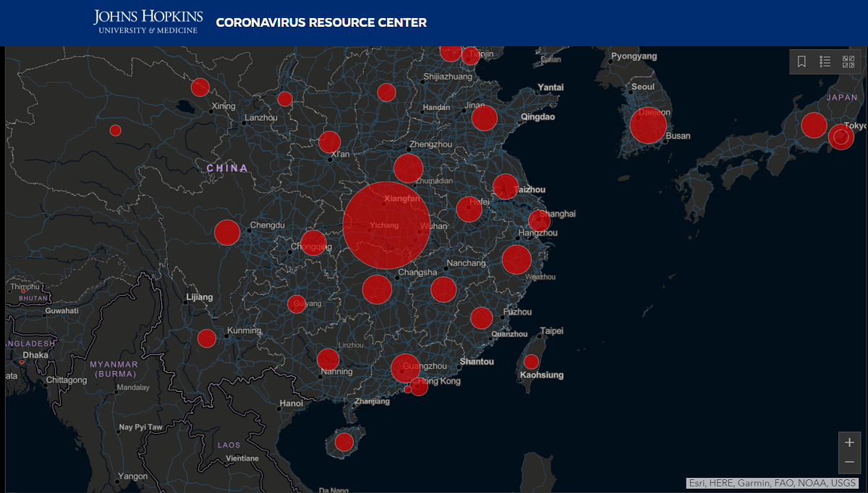
Task: Zoom in with the plus button
Action: (x=849, y=442)
